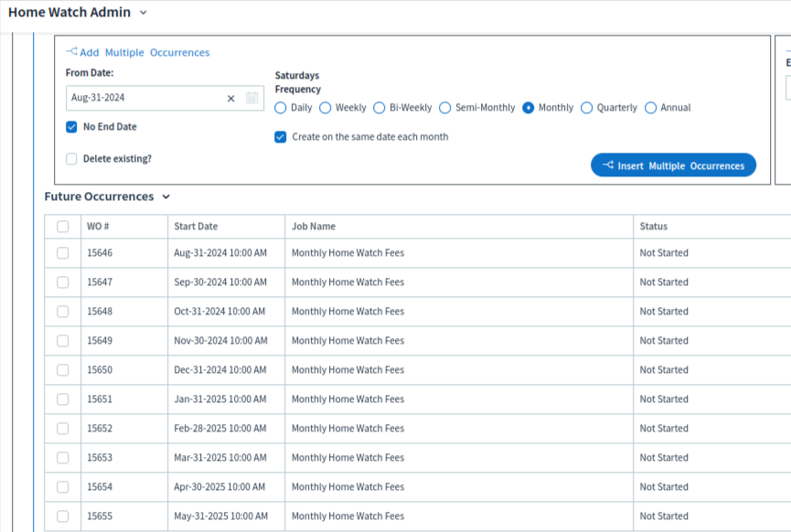Check the box for work order 15654
Viewport: 791px width, 532px height.
[62, 486]
